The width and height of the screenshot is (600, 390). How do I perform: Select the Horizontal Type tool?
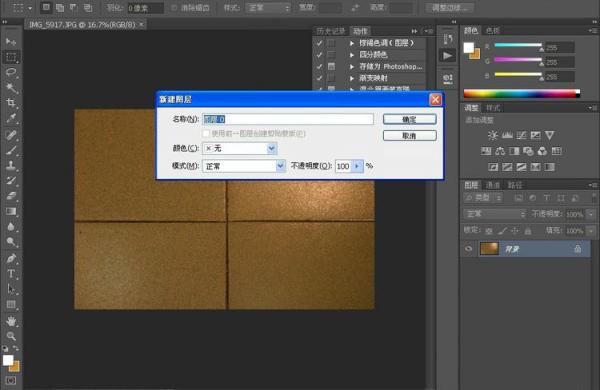[x=11, y=274]
